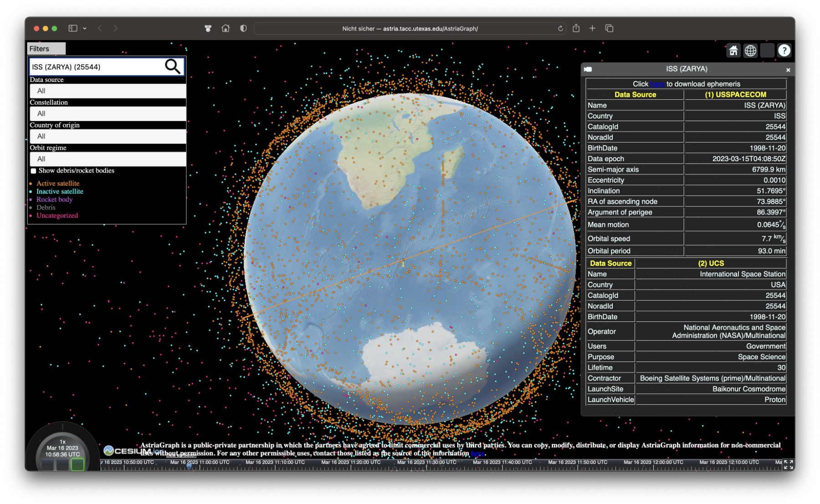Go forward in Safari history
The image size is (820, 504).
[115, 28]
